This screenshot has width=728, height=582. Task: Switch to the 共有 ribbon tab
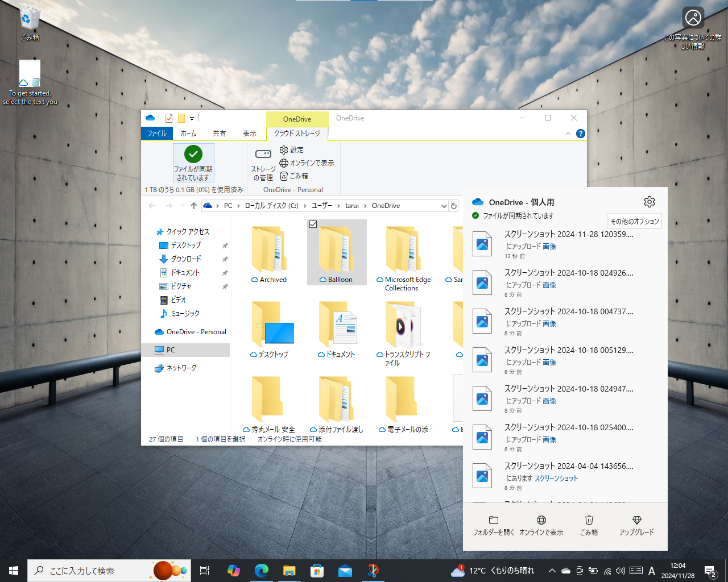tap(220, 133)
